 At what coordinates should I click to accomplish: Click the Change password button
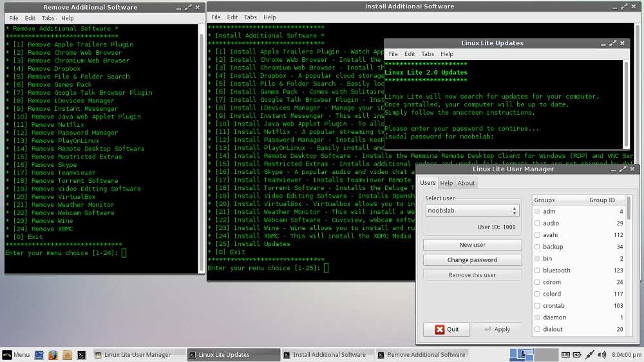coord(472,260)
